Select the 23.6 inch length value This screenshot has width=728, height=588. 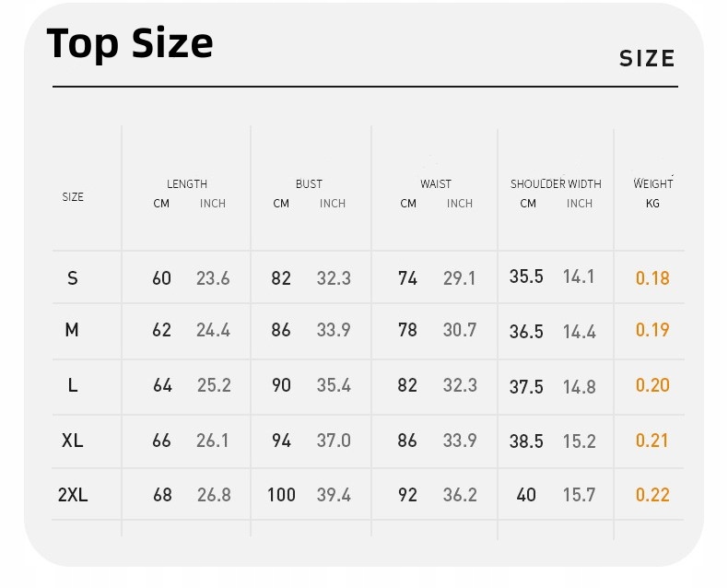tap(213, 278)
